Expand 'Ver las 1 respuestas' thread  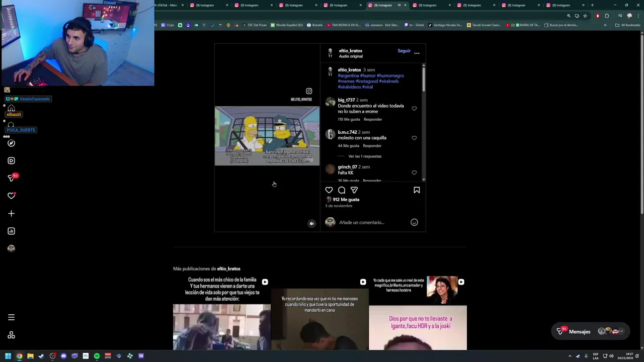tap(365, 156)
